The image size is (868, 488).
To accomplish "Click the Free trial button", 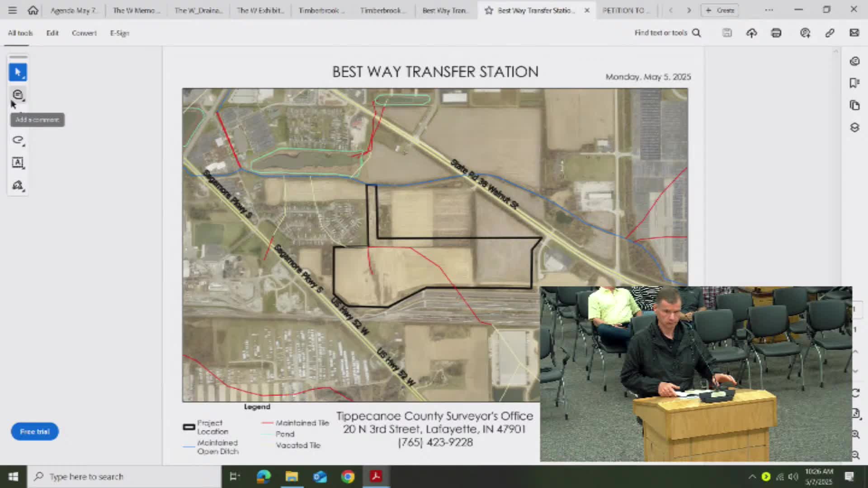I will 35,432.
